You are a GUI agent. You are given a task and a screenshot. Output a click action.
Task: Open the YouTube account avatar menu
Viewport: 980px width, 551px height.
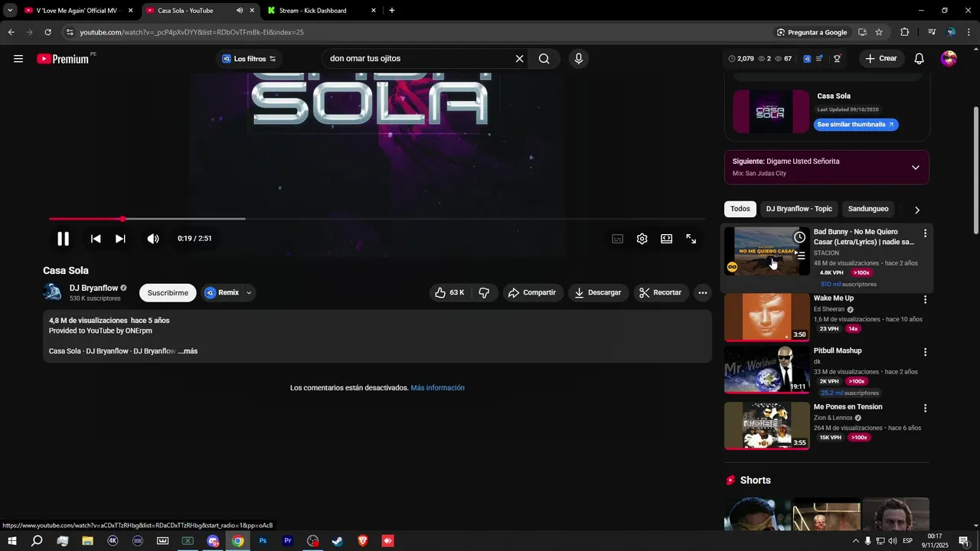[x=949, y=59]
